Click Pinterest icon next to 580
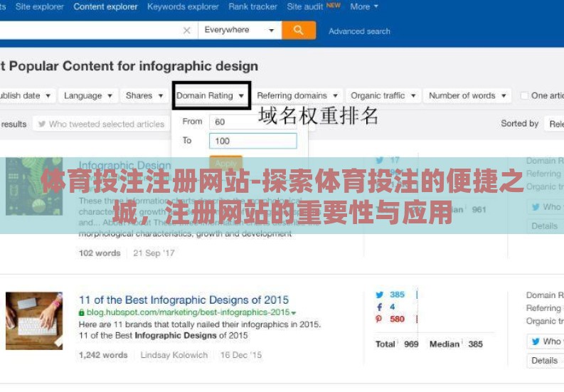564x392 pixels. pyautogui.click(x=378, y=319)
